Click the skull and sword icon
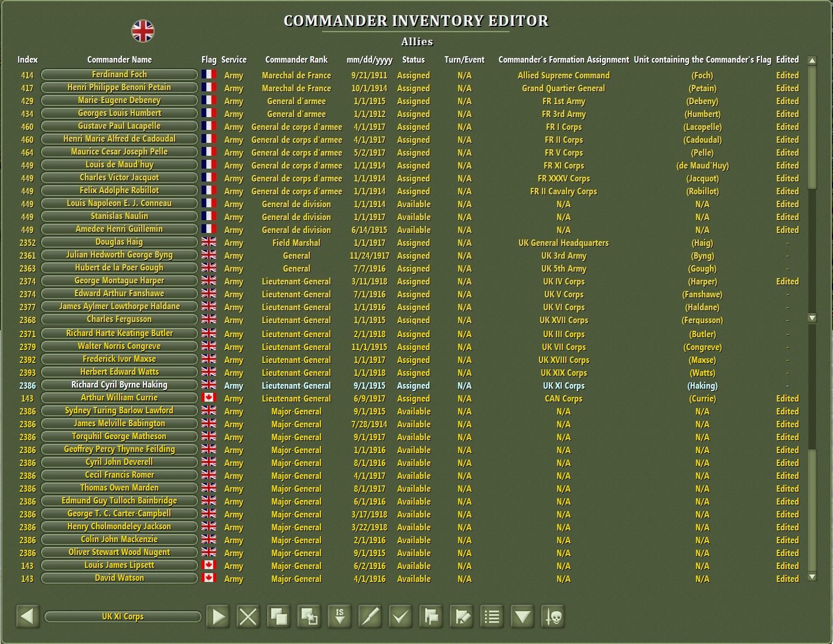Screen dimensions: 833x644 (553, 616)
